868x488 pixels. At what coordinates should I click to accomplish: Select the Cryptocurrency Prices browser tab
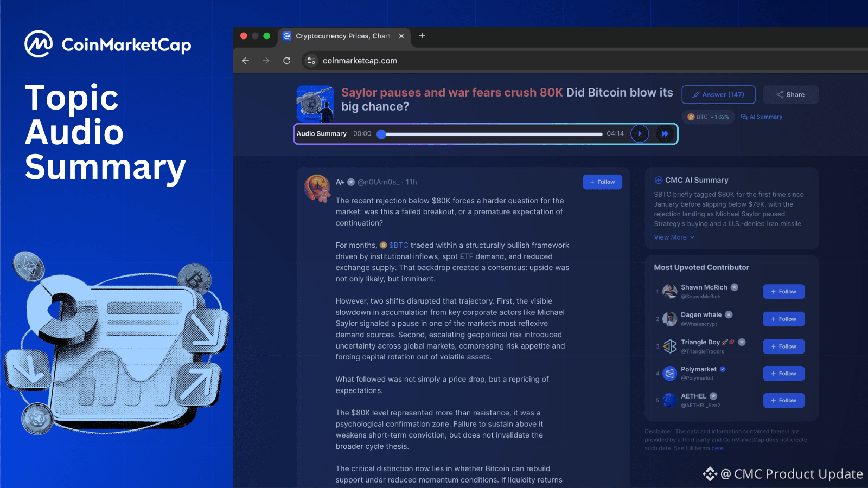[344, 36]
